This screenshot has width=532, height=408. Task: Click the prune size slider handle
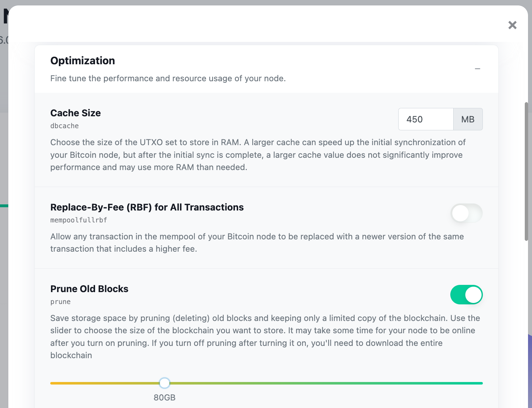(164, 383)
